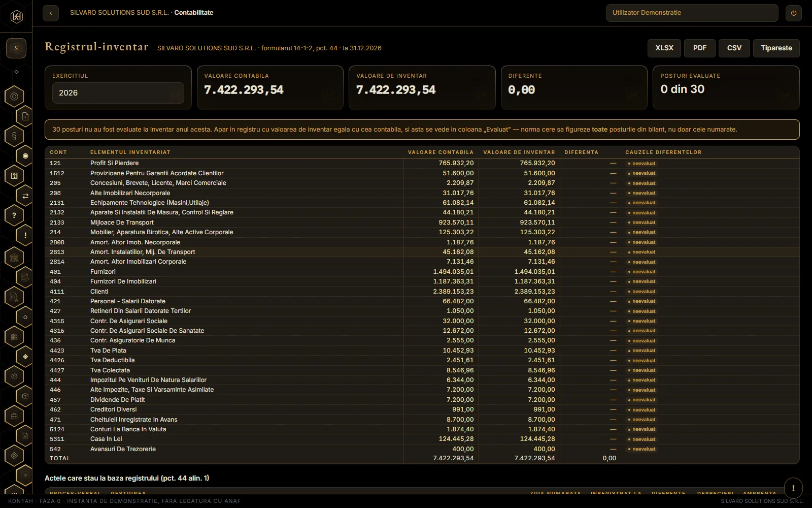
Task: Open the Exercitiul 2026 year selector
Action: click(x=118, y=93)
